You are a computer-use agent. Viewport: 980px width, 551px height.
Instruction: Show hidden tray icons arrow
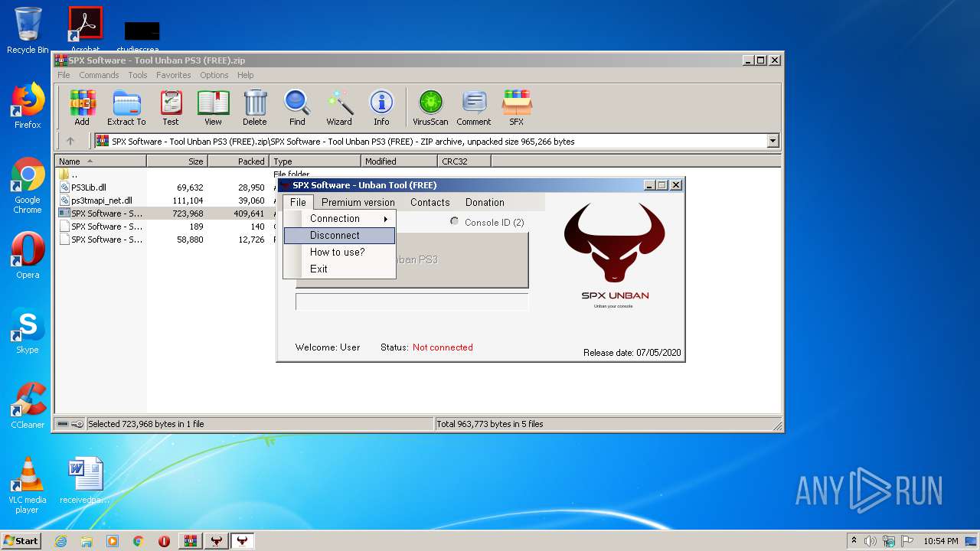854,541
